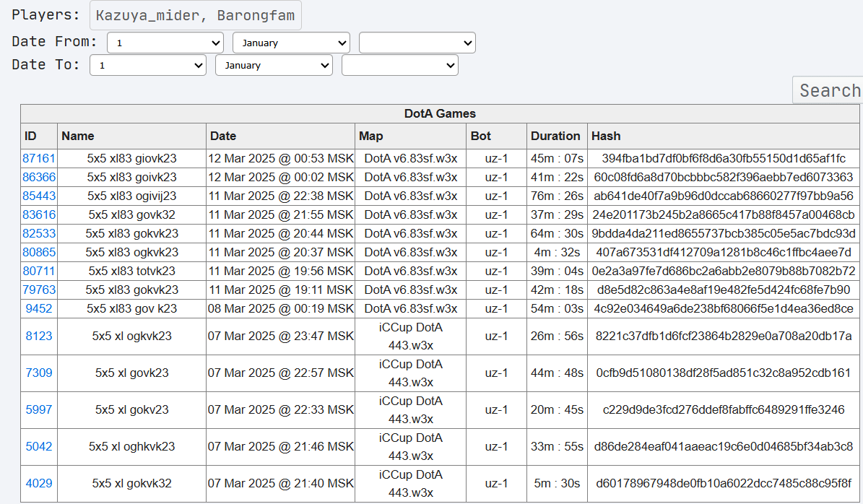Open the Date To day dropdown
Image resolution: width=863 pixels, height=504 pixels.
148,65
